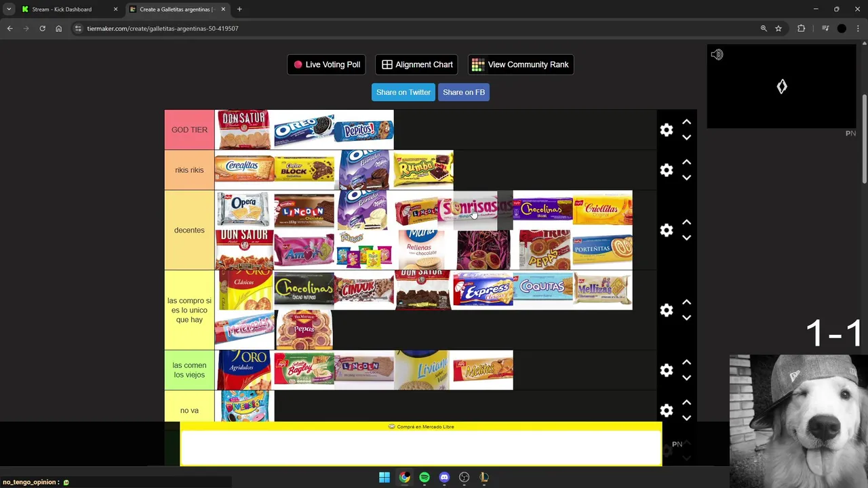Open media control icon in toolbar
The width and height of the screenshot is (868, 488).
[825, 28]
